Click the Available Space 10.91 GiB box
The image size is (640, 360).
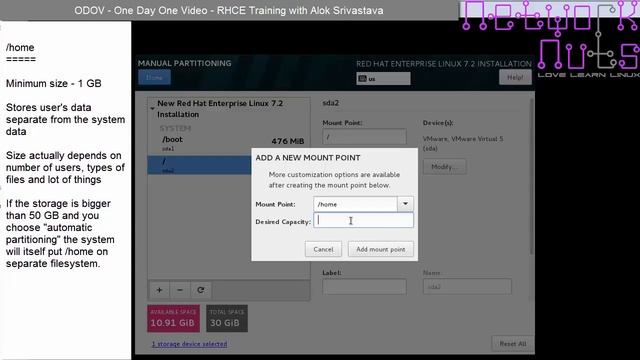(173, 318)
